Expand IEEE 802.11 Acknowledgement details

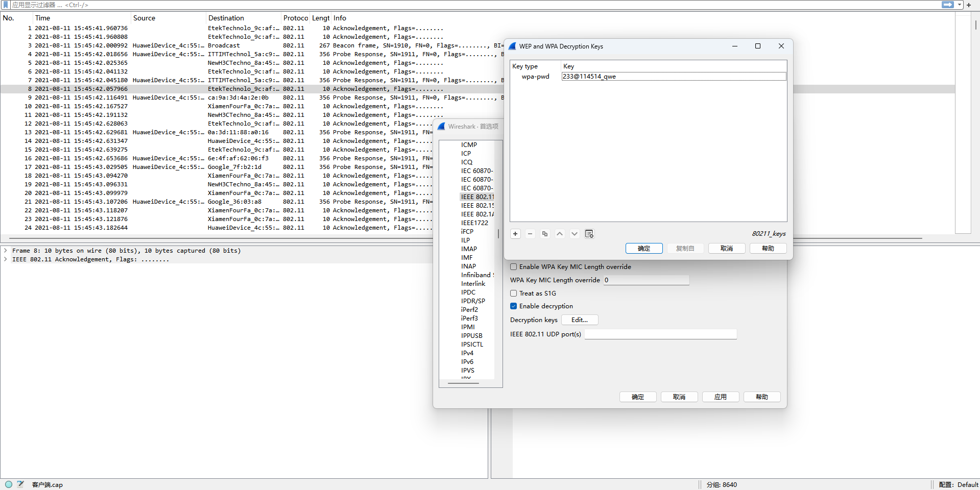click(6, 259)
